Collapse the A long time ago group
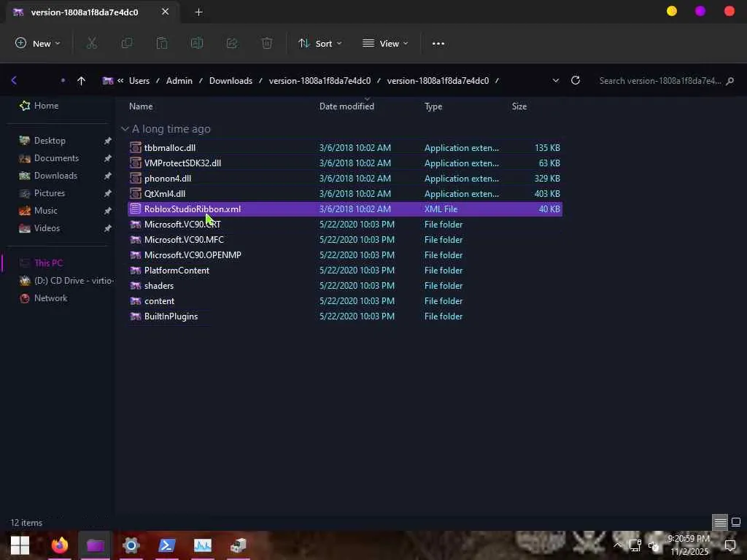This screenshot has height=560, width=747. [125, 129]
